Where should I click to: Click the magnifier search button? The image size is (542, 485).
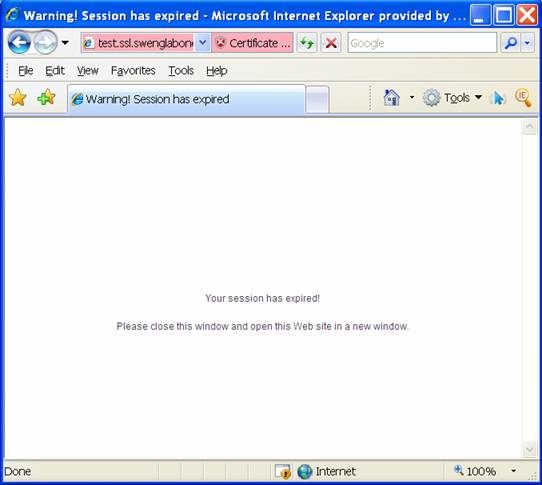coord(511,43)
